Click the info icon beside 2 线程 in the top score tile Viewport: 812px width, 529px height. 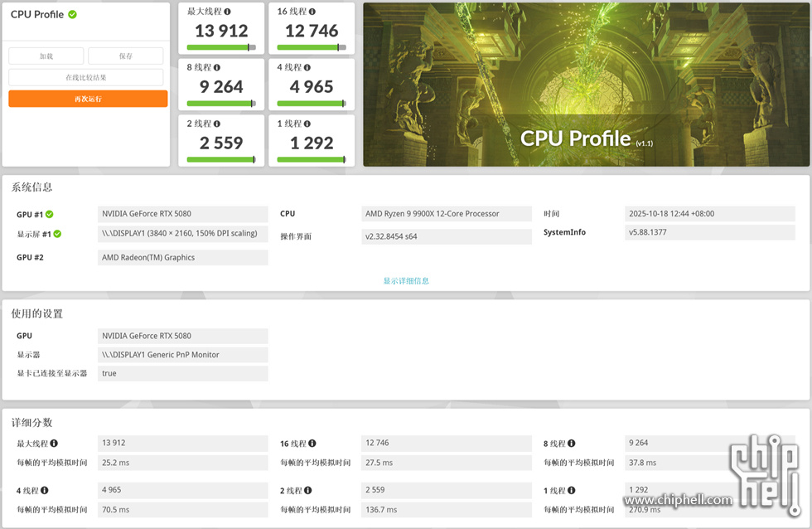point(217,124)
